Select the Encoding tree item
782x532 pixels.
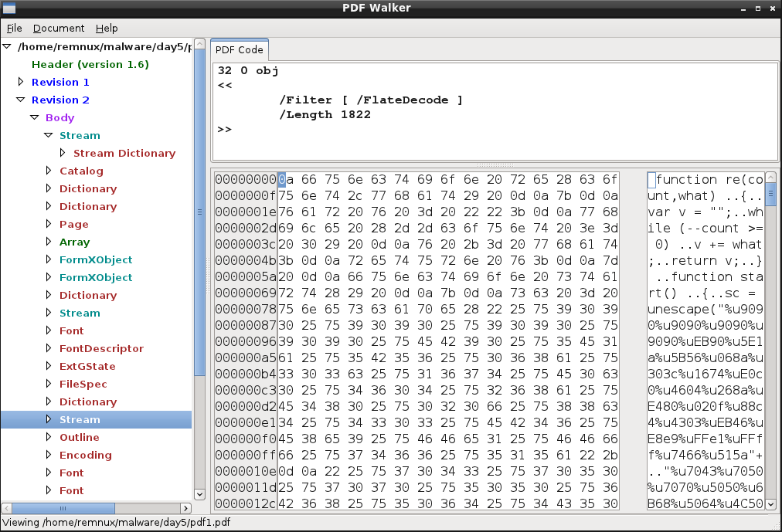[x=85, y=455]
